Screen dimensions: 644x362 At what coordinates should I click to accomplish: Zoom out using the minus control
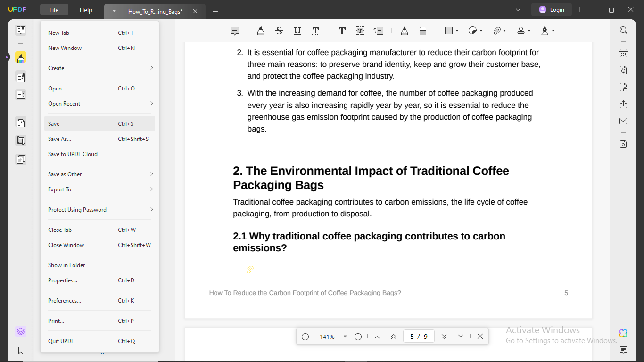click(x=305, y=336)
